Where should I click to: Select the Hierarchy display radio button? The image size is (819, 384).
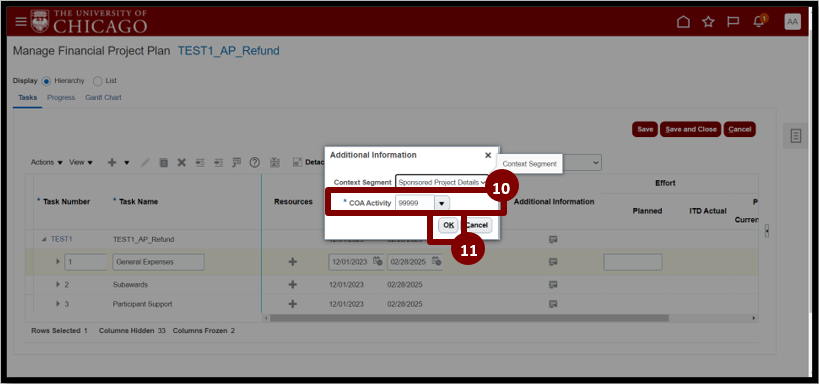pyautogui.click(x=46, y=81)
